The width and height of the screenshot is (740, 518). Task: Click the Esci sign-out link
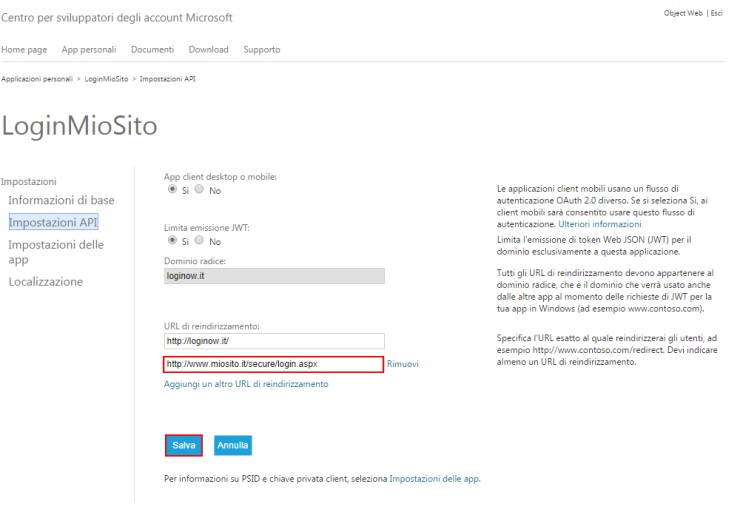[716, 12]
